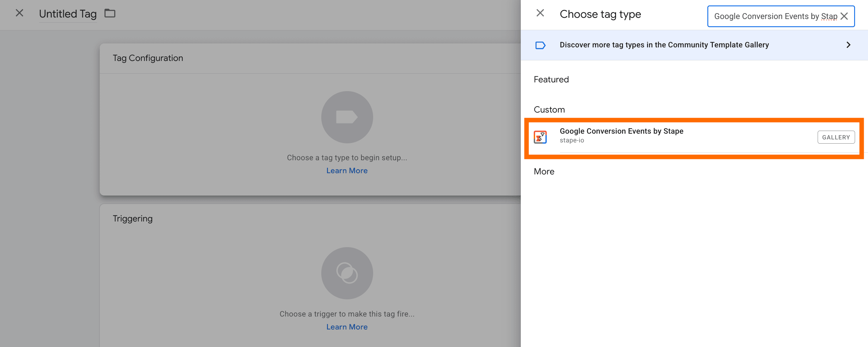
Task: Click the Tag Configuration placeholder icon
Action: [x=347, y=117]
